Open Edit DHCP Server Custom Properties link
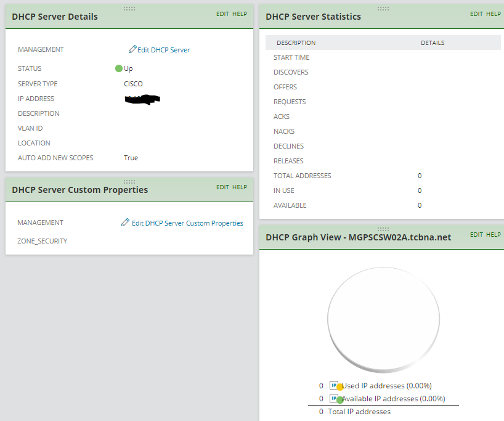 tap(187, 223)
